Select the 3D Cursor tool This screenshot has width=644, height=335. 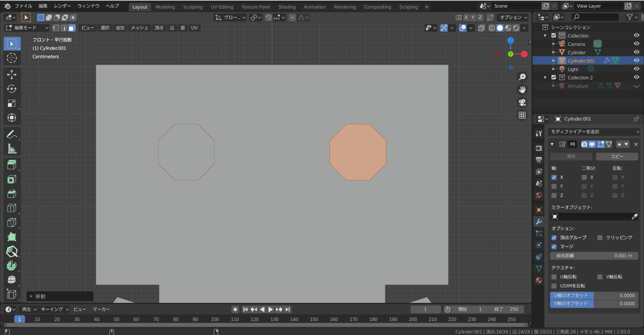pos(12,57)
